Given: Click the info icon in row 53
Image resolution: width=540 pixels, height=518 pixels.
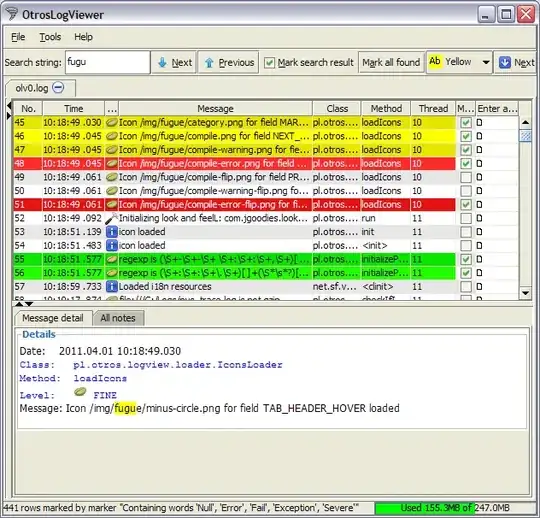Looking at the screenshot, I should click(112, 232).
